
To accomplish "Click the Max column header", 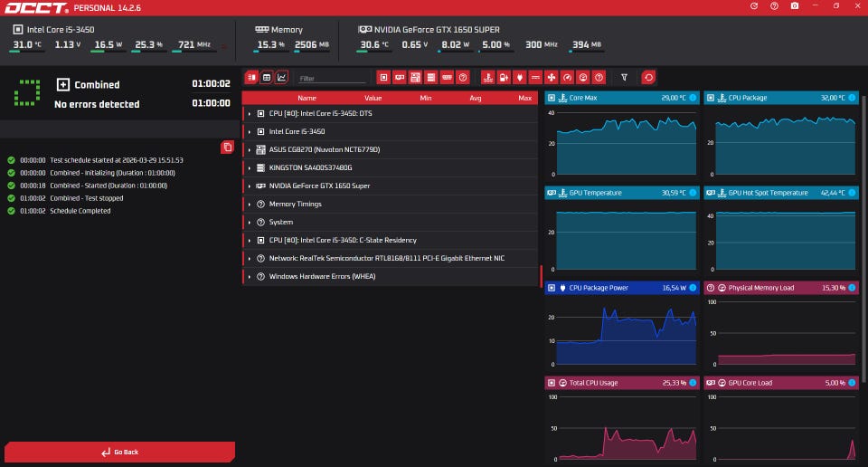I will point(524,98).
